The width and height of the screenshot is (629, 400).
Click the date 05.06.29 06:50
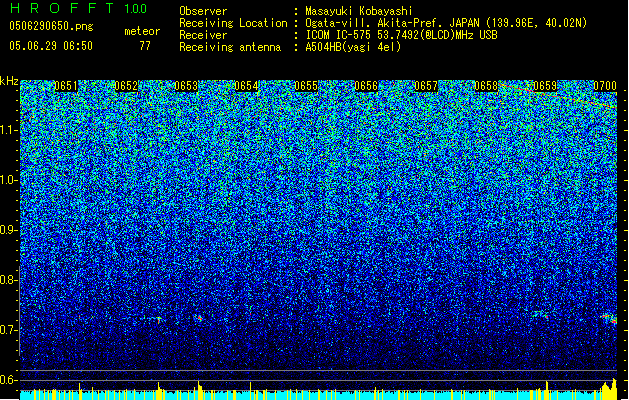point(51,46)
